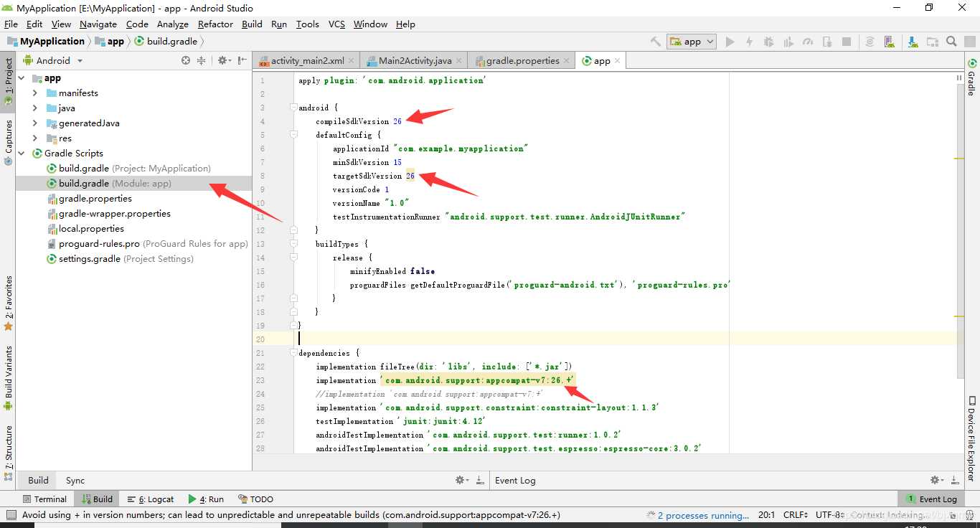
Task: Open the 4: Run tool window button
Action: pos(206,499)
